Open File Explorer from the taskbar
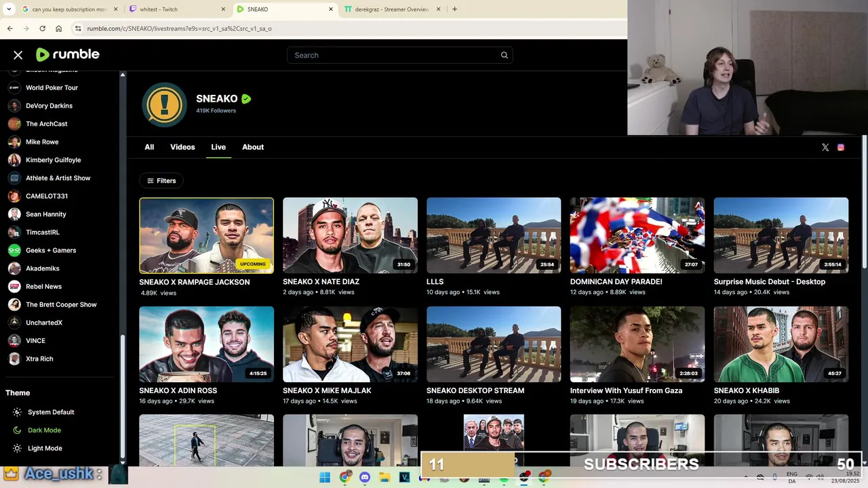The width and height of the screenshot is (868, 488). tap(384, 478)
